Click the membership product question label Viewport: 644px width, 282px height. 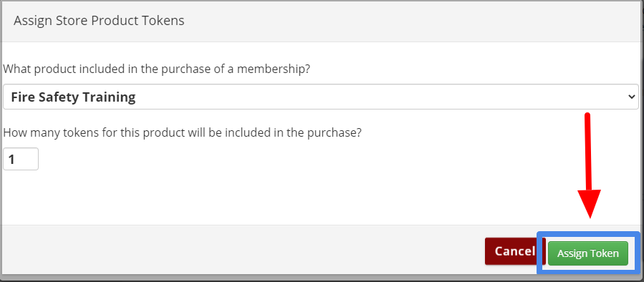[156, 69]
